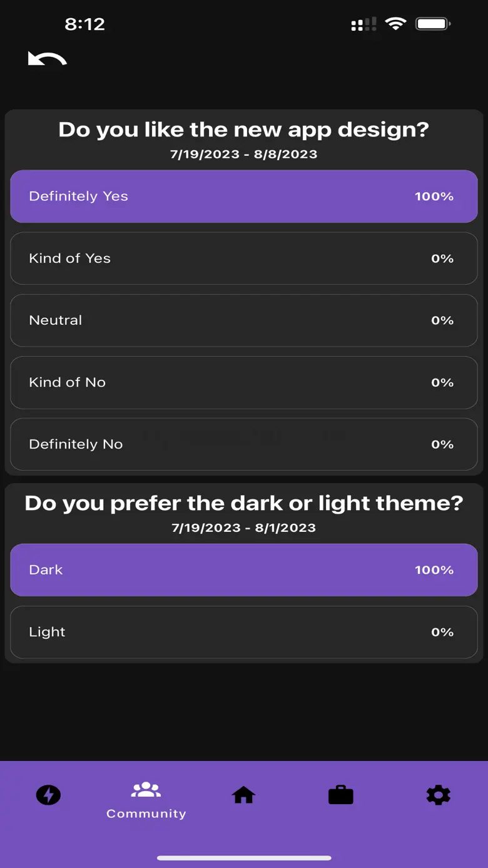
Task: Tap the "Do you like the new app design?" heading
Action: (244, 130)
